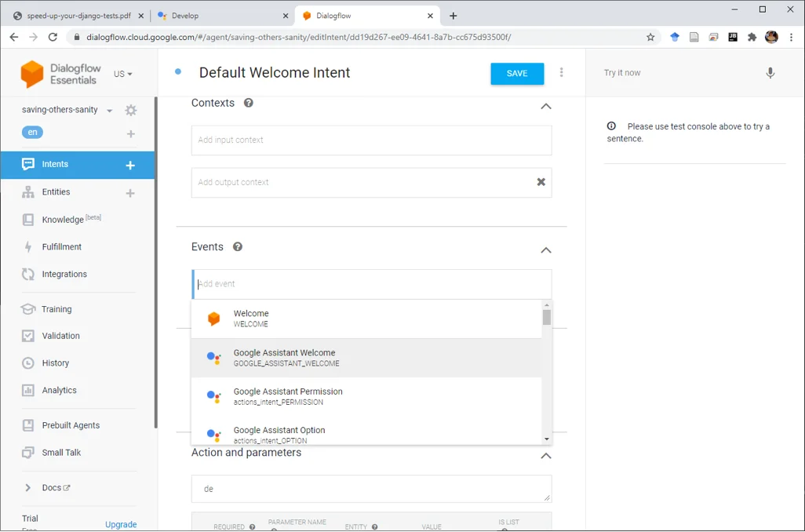The width and height of the screenshot is (805, 532).
Task: Add new entity with plus icon
Action: pos(130,193)
